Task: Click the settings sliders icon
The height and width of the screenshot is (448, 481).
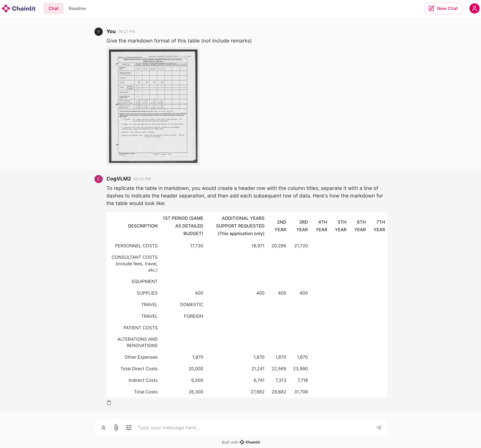Action: (129, 427)
